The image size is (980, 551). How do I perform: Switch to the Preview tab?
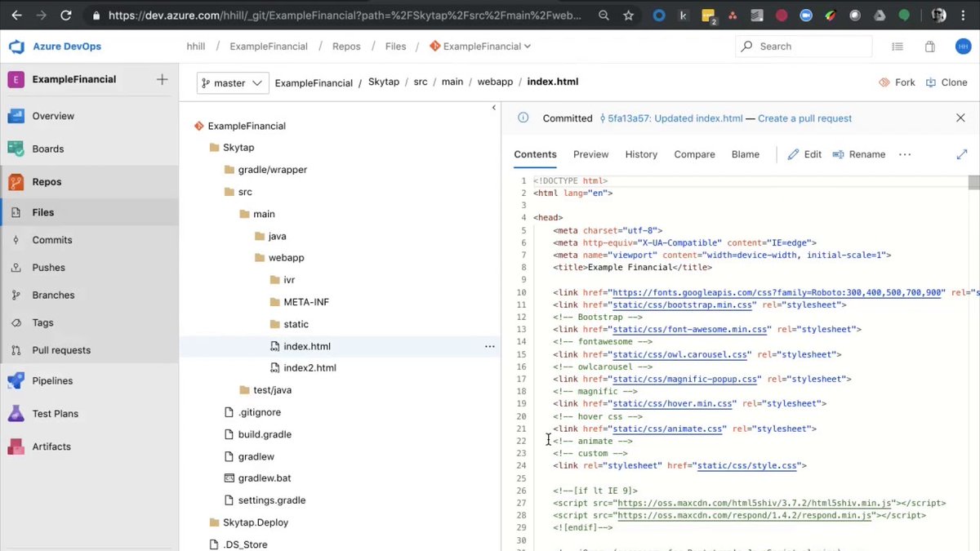coord(590,154)
